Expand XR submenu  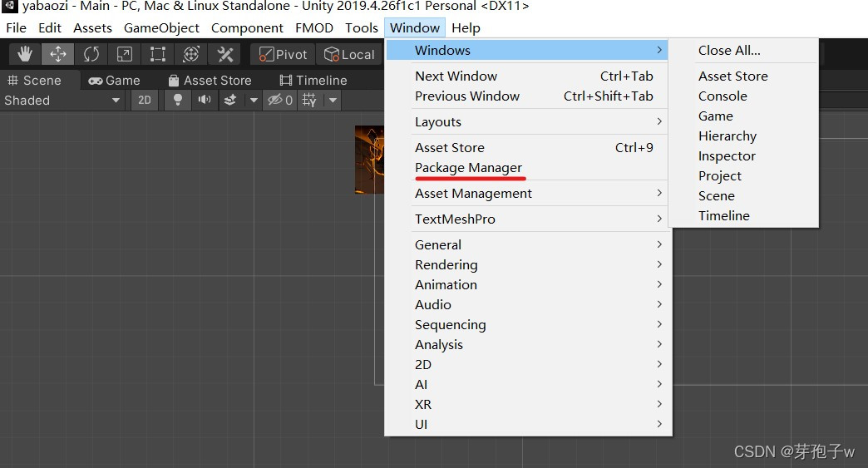[x=527, y=404]
